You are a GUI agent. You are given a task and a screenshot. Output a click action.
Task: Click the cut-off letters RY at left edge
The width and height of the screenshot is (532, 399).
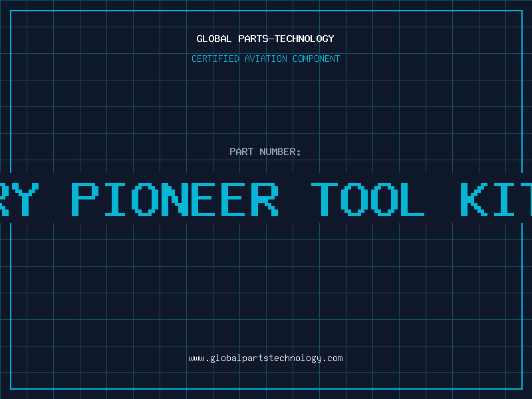pos(19,199)
